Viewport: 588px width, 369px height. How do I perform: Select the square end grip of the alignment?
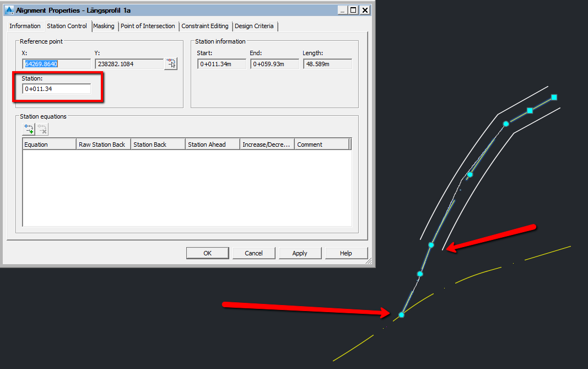pyautogui.click(x=554, y=97)
